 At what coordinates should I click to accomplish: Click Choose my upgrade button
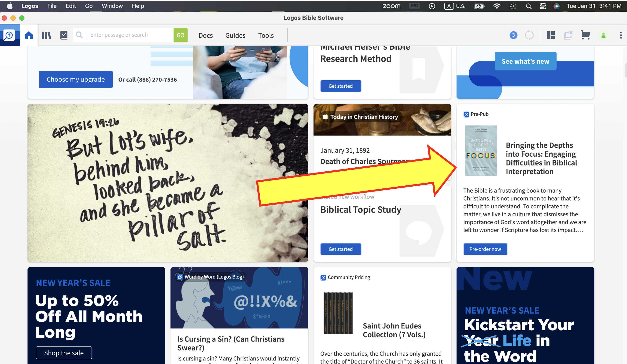tap(76, 80)
